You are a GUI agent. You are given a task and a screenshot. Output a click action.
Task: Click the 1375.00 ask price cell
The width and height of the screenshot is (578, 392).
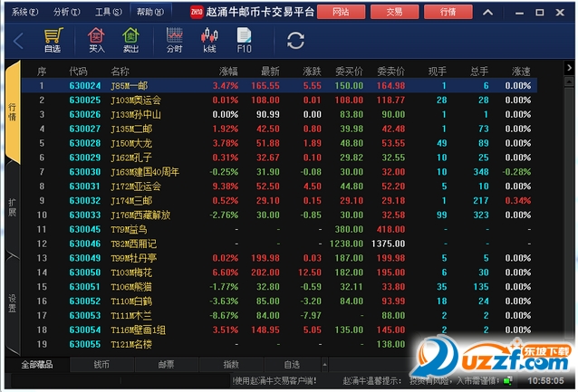388,244
